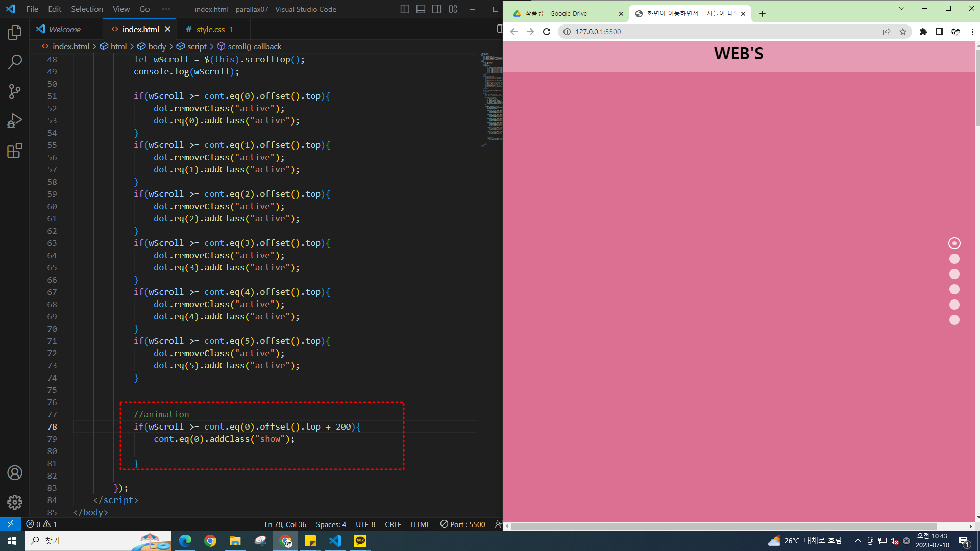Click the CRLF line ending indicator
The width and height of the screenshot is (980, 551).
coord(393,524)
